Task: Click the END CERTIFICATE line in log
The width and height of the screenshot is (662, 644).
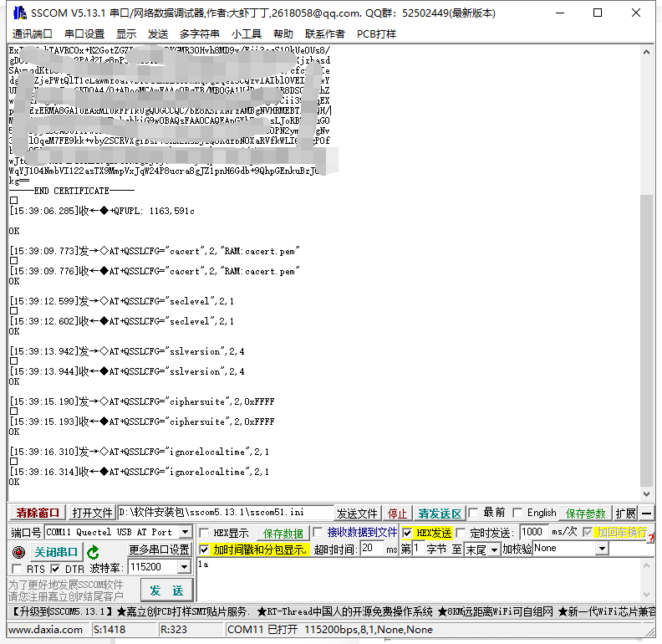Action: coord(72,191)
